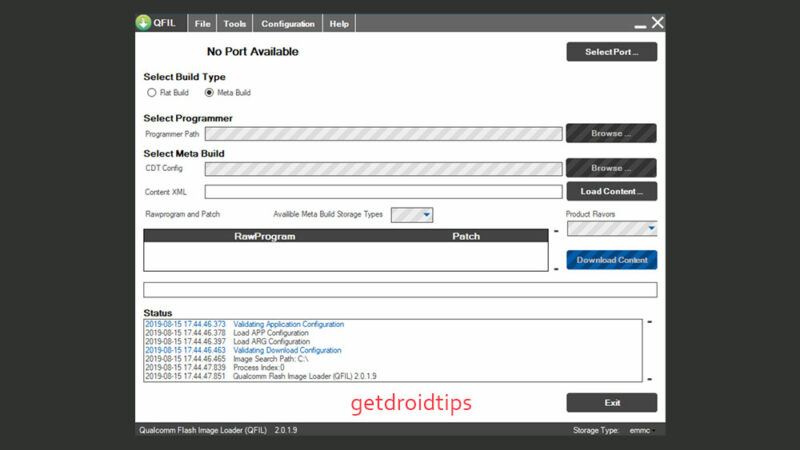This screenshot has width=800, height=450.
Task: Click the RawProgram column header
Action: [264, 236]
